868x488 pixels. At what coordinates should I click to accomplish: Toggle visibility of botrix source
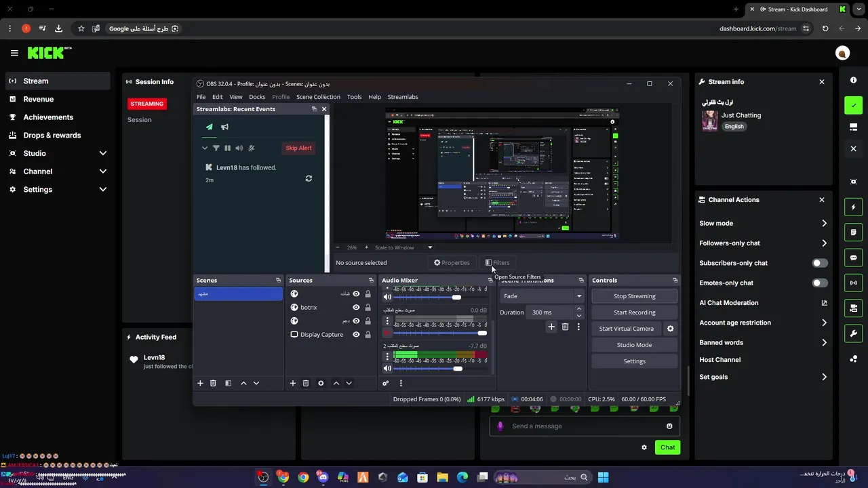(356, 307)
